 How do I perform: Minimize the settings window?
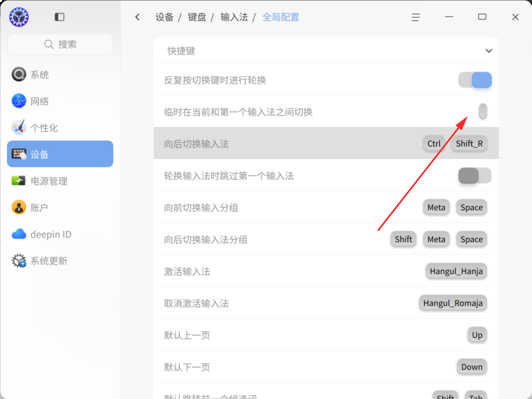(449, 17)
